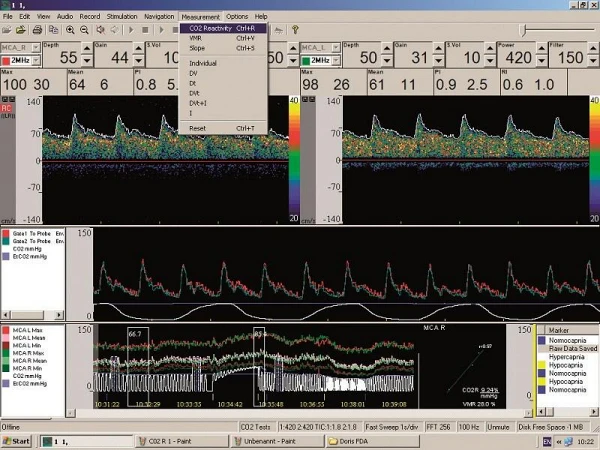Click the Windows Start button
This screenshot has width=600, height=450.
pos(16,440)
